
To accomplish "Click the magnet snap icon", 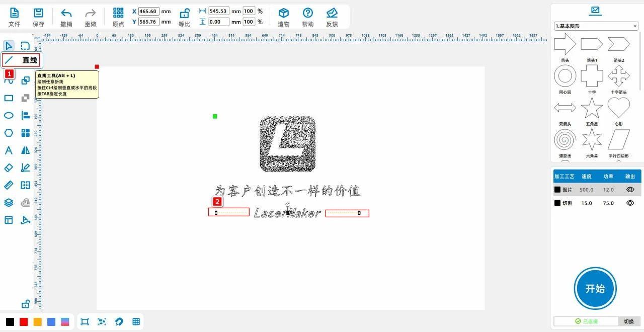I will coord(119,322).
